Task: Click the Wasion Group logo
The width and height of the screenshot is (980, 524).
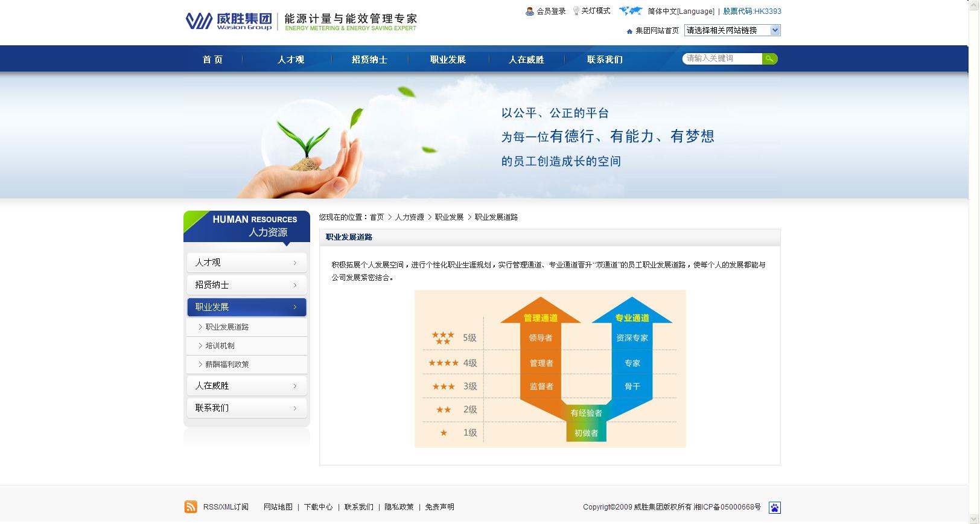Action: pos(229,21)
